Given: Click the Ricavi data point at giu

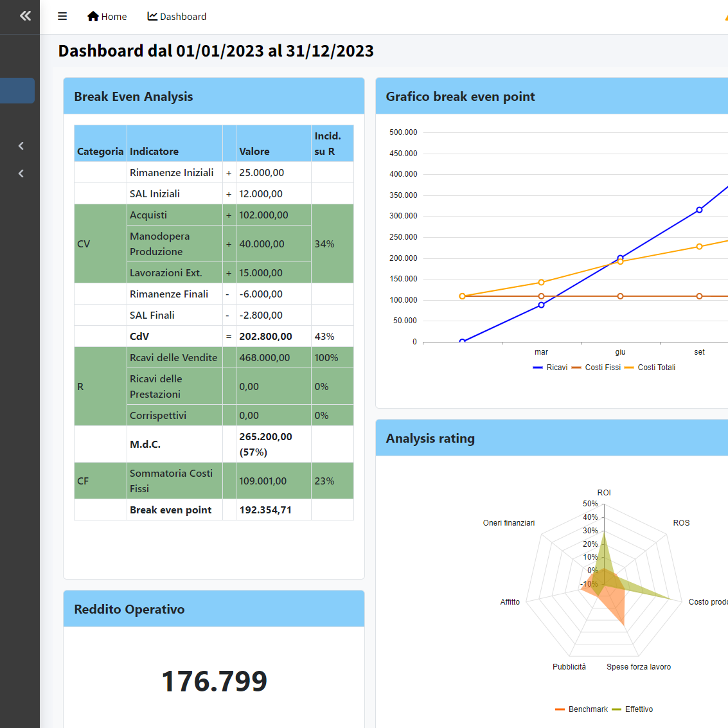Looking at the screenshot, I should 620,258.
